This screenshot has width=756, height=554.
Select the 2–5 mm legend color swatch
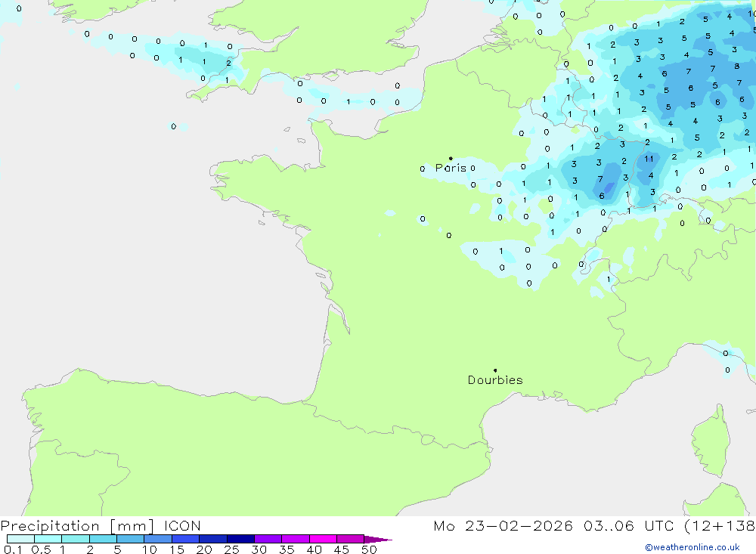point(103,539)
